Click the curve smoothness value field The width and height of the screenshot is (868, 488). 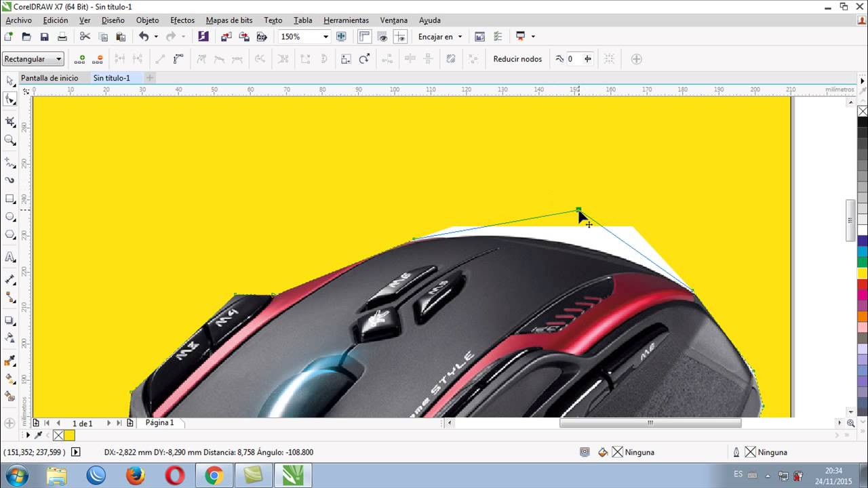point(573,59)
